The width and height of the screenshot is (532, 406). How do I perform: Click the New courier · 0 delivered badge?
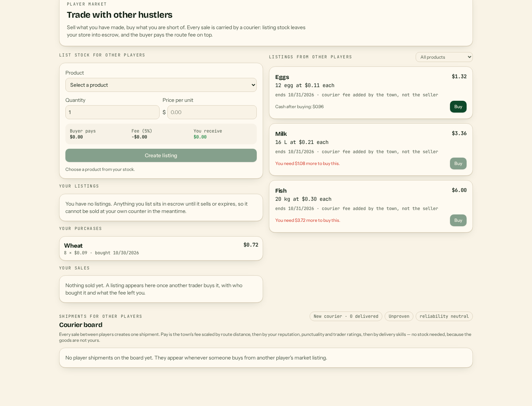tap(346, 316)
